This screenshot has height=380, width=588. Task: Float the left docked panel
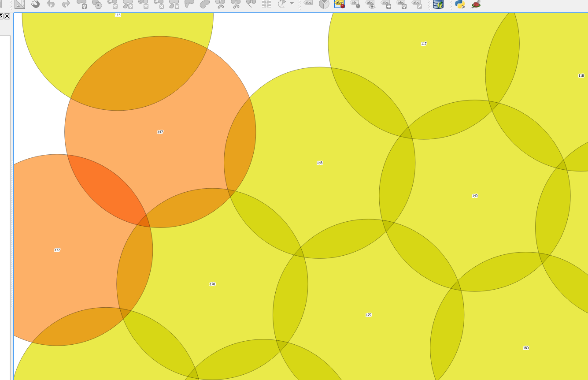[1, 16]
